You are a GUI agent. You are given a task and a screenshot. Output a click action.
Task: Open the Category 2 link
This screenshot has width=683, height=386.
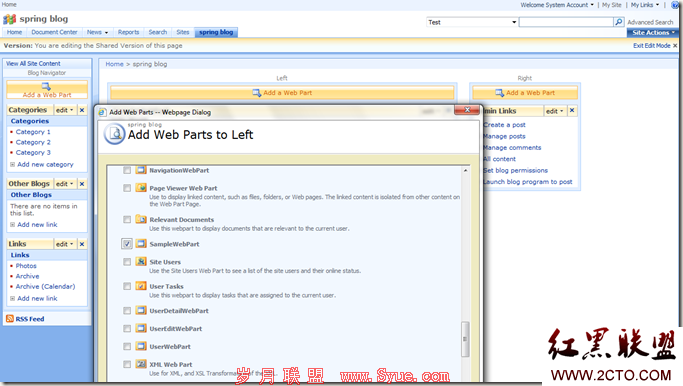(x=33, y=142)
